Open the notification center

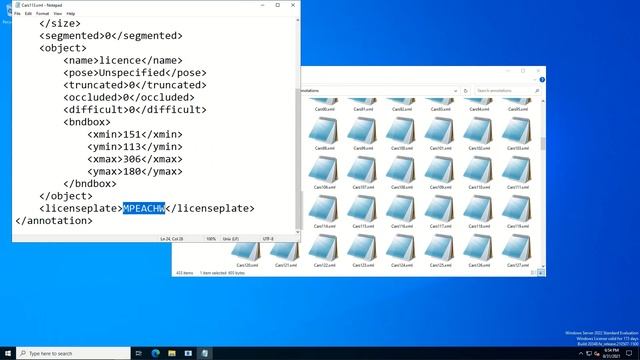629,353
